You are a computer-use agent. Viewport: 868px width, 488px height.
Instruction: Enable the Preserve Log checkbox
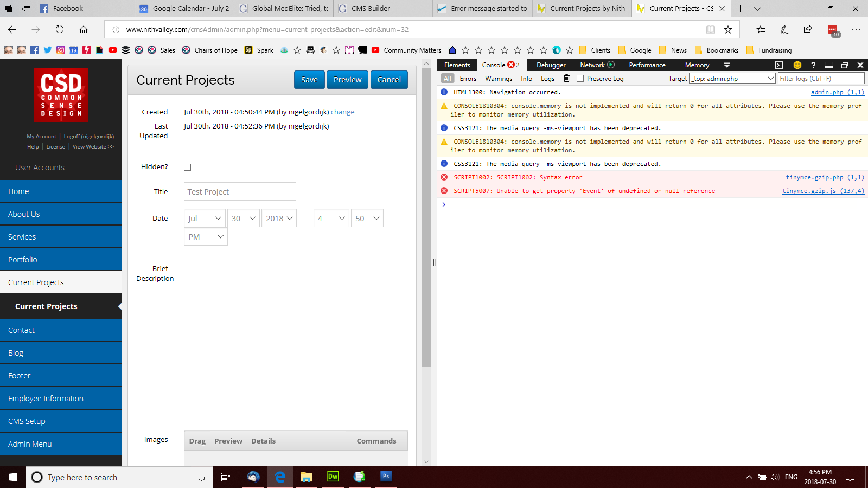click(x=580, y=79)
